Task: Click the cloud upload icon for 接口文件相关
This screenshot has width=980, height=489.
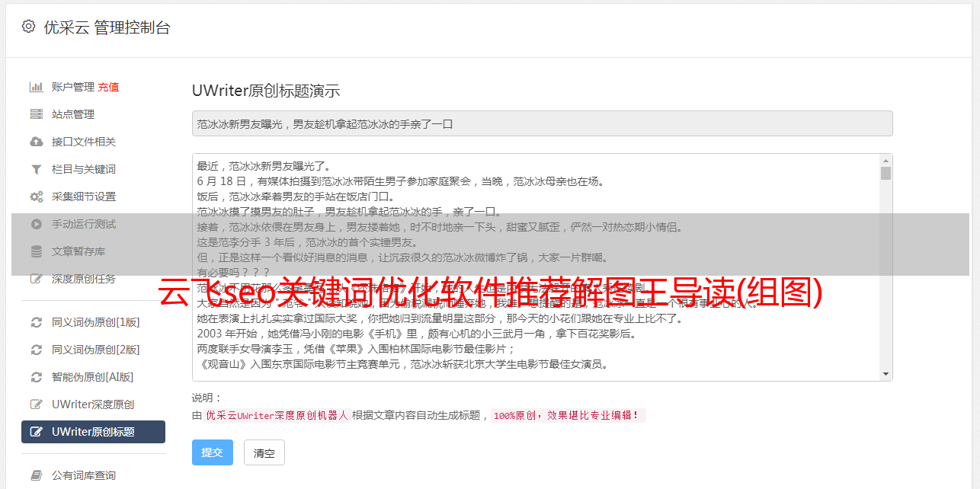Action: 36,142
